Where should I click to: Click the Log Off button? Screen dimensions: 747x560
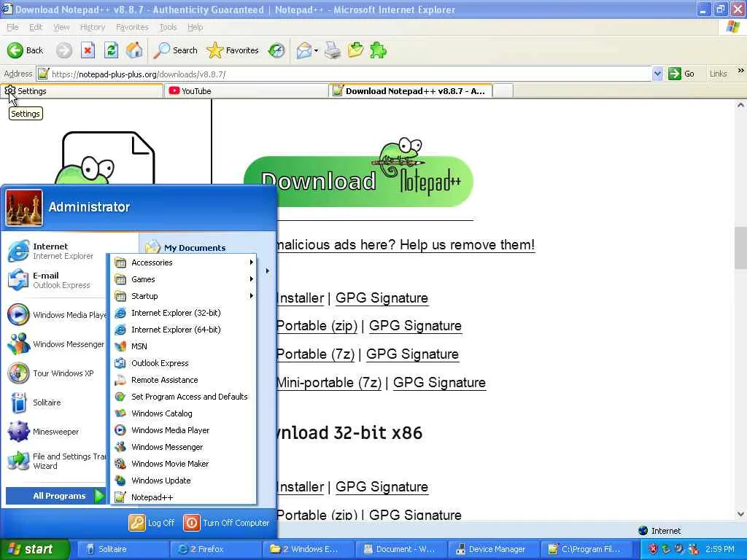(152, 523)
